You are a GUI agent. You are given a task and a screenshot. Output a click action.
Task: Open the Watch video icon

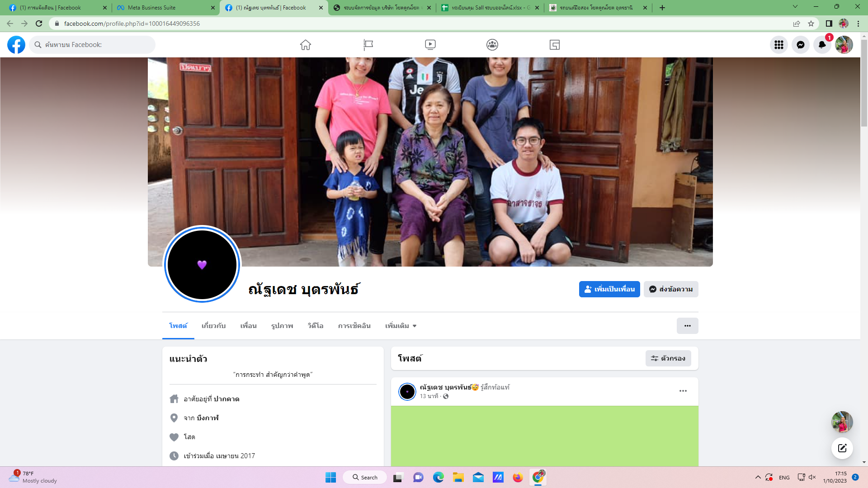click(x=430, y=45)
